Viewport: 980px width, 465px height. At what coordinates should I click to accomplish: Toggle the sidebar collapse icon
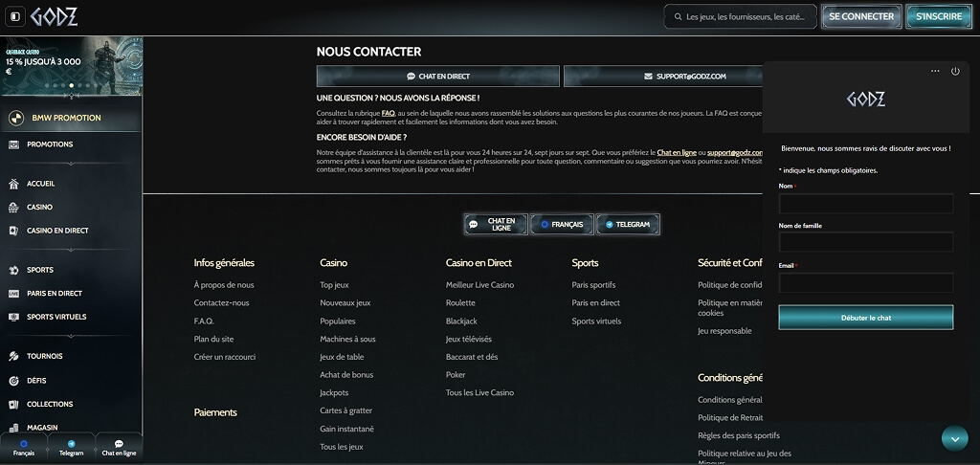pyautogui.click(x=15, y=16)
